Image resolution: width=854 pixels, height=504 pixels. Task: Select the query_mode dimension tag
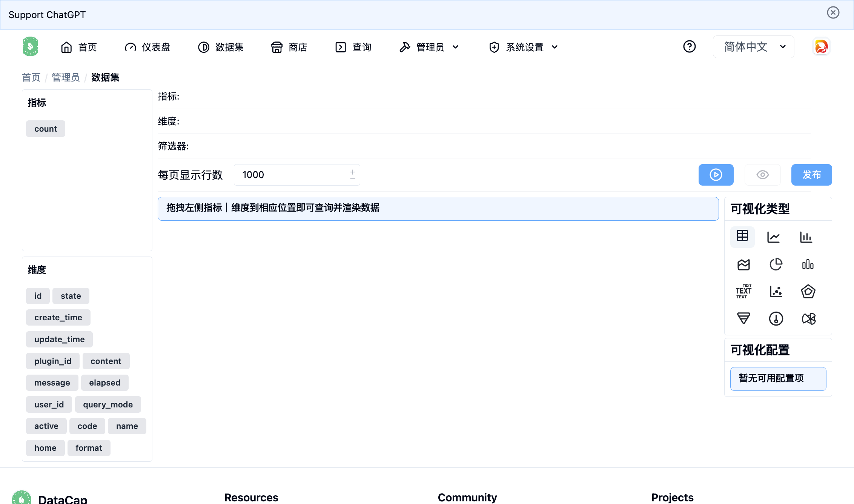click(x=108, y=404)
